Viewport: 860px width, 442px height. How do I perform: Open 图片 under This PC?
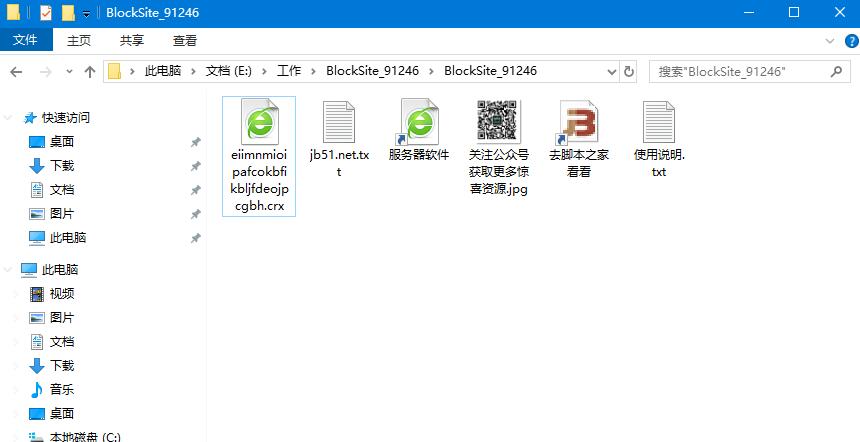61,318
